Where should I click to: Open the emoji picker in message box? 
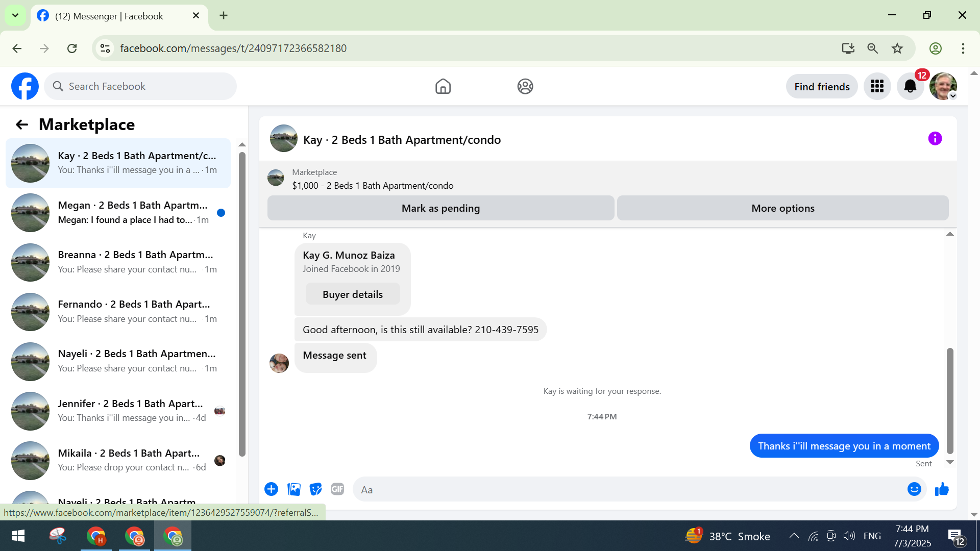[914, 489]
